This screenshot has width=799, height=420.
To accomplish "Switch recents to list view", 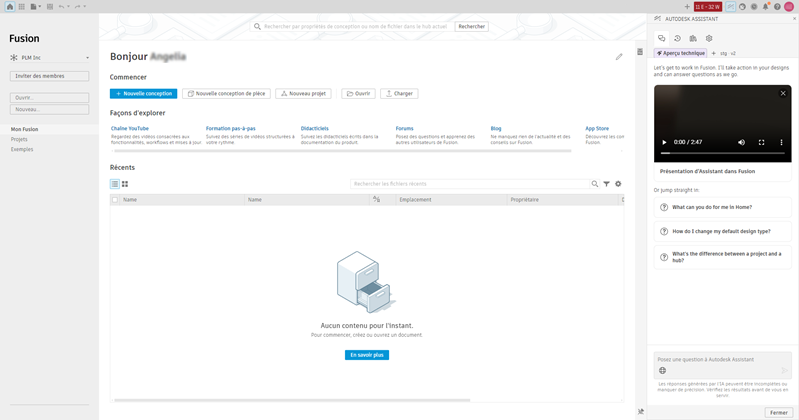I will [x=115, y=184].
